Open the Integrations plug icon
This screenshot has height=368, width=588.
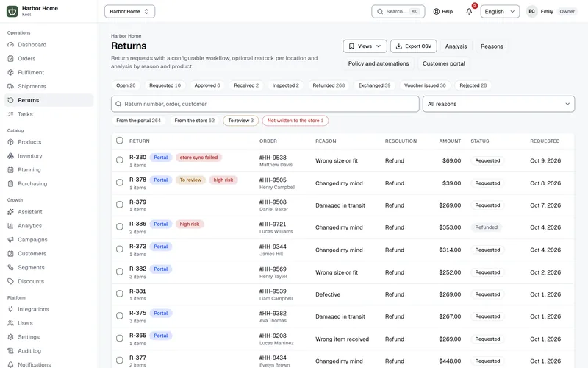coord(10,309)
